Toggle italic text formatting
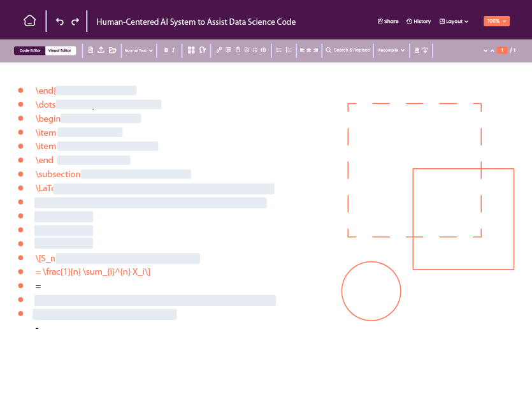This screenshot has height=399, width=532. coord(173,50)
